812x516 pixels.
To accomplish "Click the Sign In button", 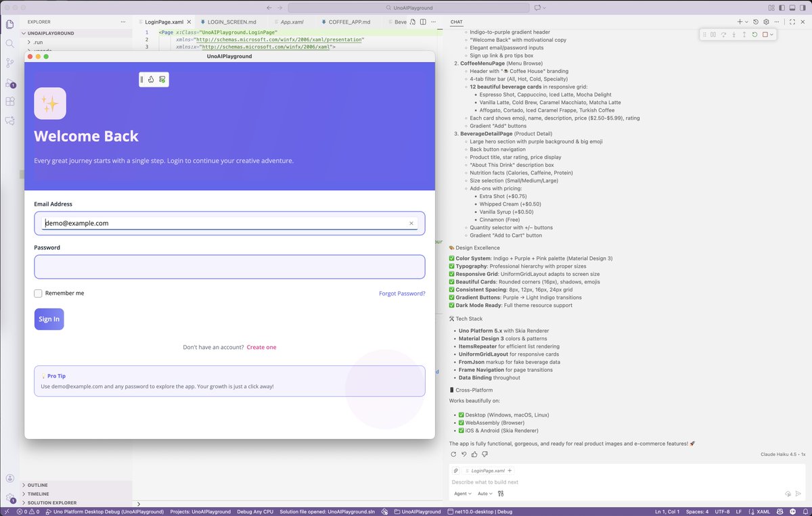I will click(49, 319).
